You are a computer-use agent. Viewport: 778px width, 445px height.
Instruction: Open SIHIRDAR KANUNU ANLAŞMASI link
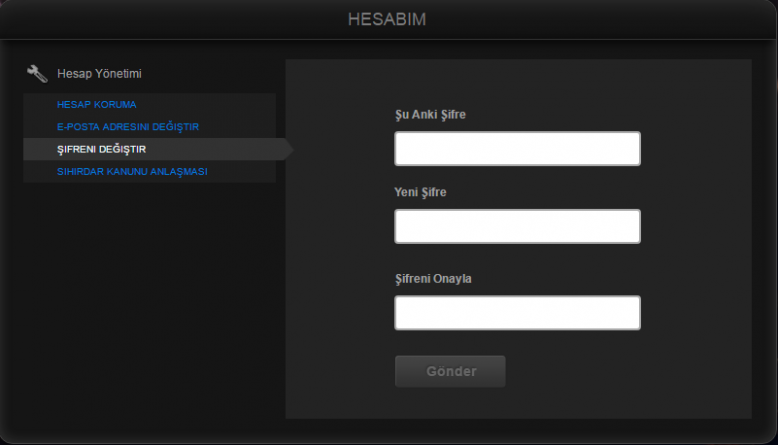coord(132,172)
